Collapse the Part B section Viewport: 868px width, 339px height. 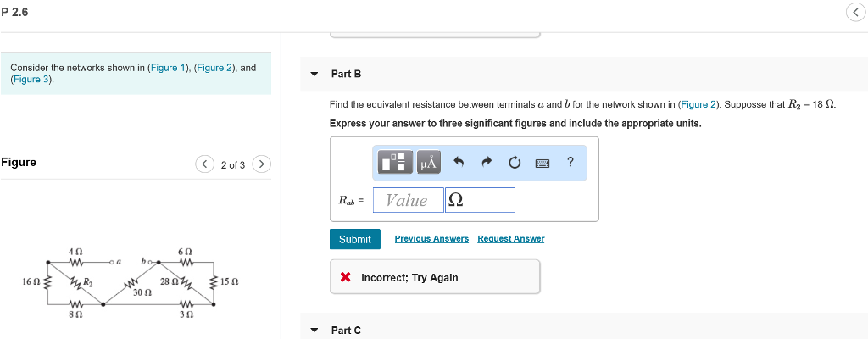click(x=314, y=74)
